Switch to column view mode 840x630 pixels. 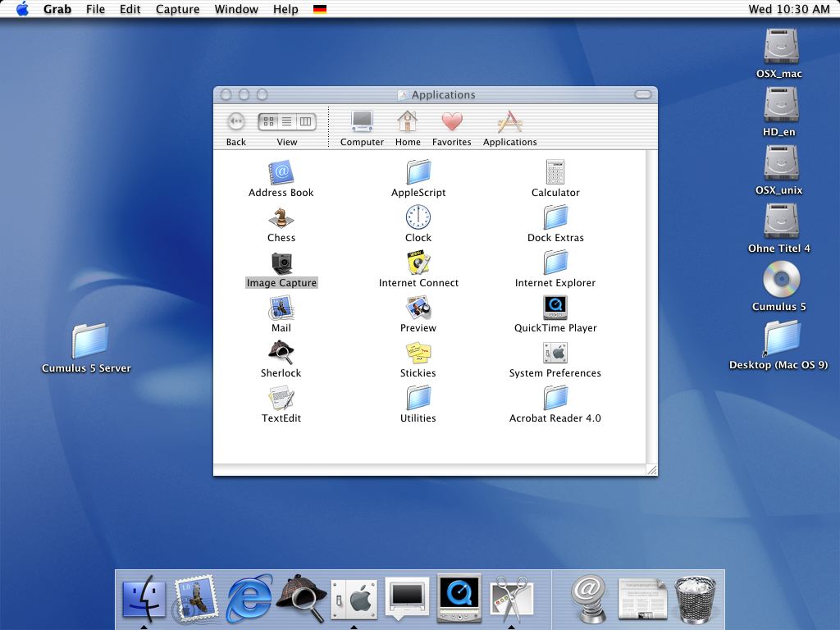point(305,121)
